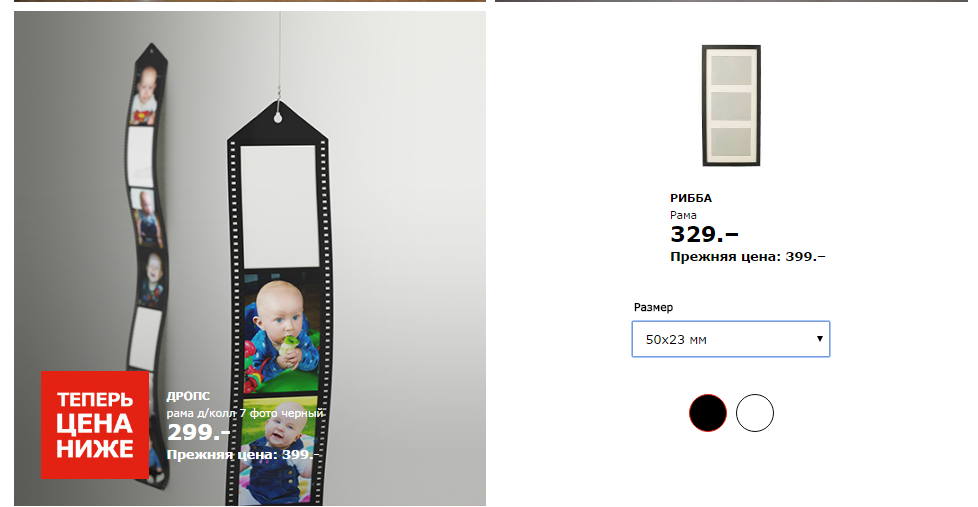Open the Размер combo box showing 50x23 мм
The image size is (978, 507).
[x=730, y=339]
